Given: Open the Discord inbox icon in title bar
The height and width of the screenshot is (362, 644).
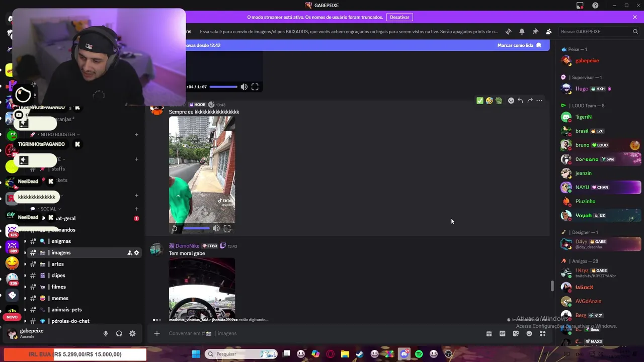Looking at the screenshot, I should point(580,6).
